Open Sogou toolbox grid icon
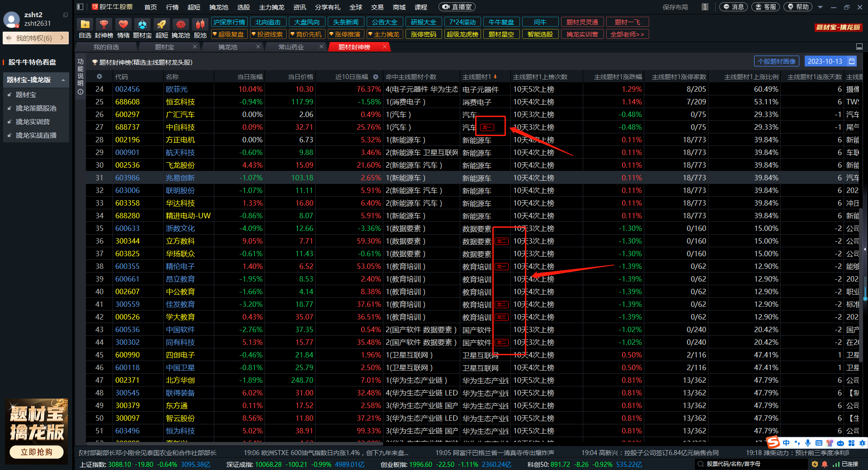The image size is (868, 470). (852, 443)
